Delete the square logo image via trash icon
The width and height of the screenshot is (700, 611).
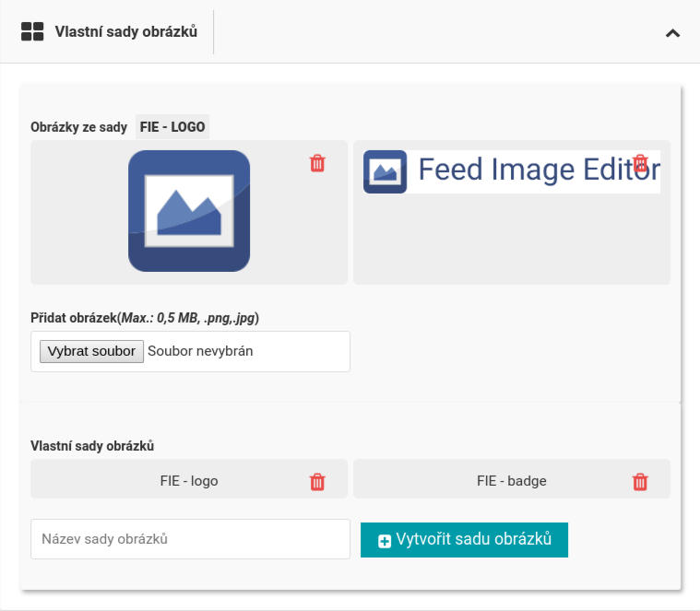tap(317, 163)
